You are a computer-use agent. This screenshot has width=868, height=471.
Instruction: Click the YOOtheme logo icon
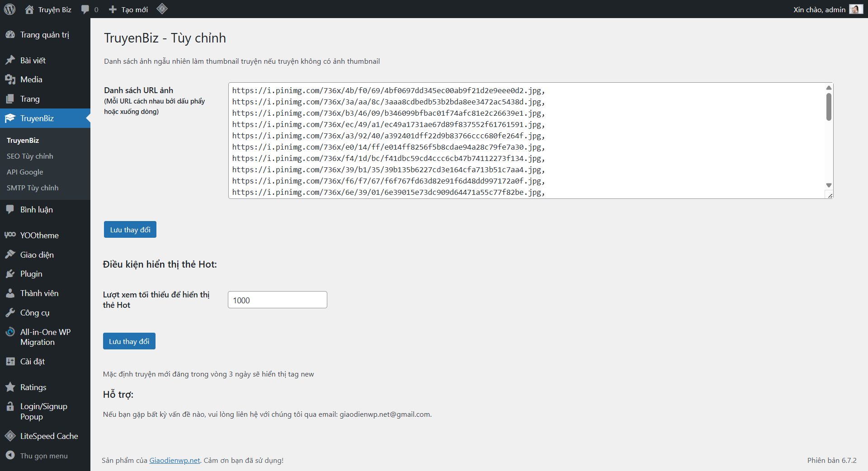pos(10,235)
